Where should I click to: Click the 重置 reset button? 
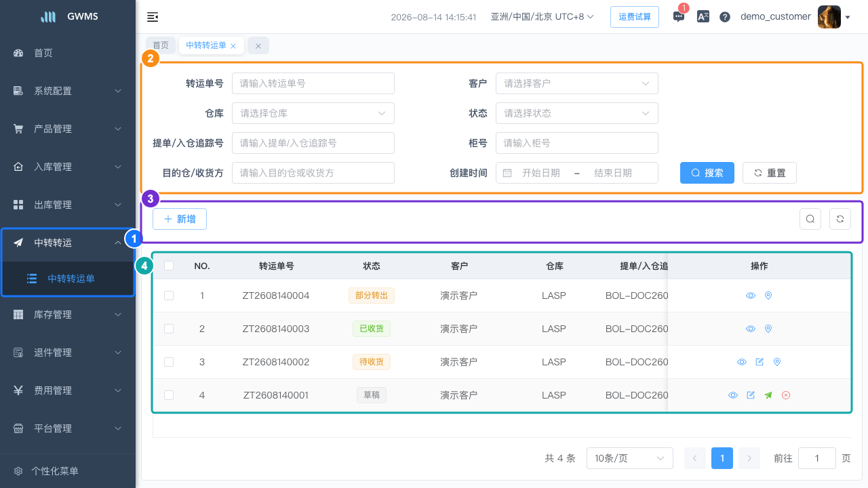click(x=770, y=173)
